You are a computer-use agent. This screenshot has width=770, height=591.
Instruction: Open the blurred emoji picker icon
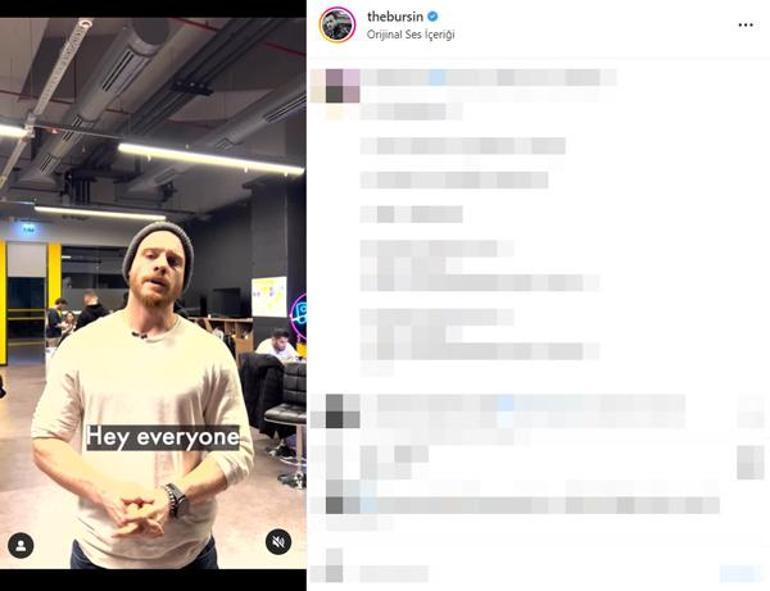click(x=334, y=565)
